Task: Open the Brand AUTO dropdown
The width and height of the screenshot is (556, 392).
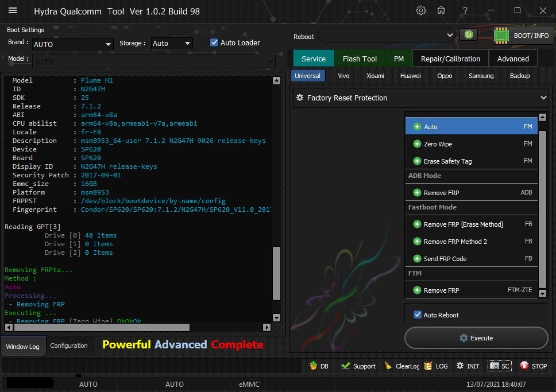Action: (73, 44)
